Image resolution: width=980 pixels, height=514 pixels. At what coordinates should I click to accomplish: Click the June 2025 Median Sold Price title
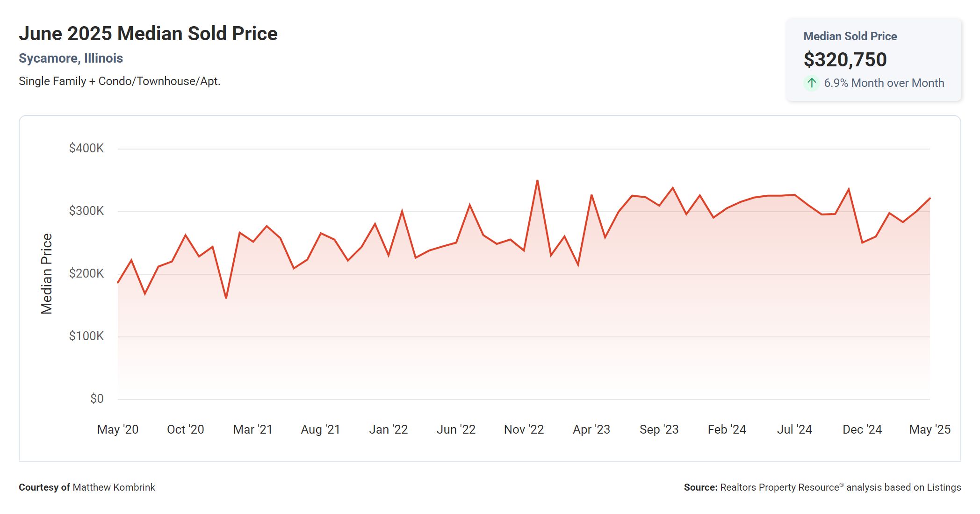pyautogui.click(x=148, y=34)
